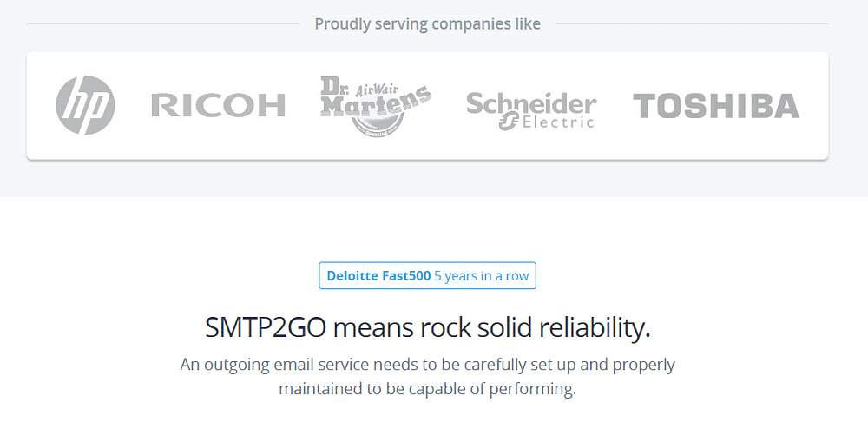The height and width of the screenshot is (422, 868).
Task: Select the RICOH company logo
Action: (218, 105)
